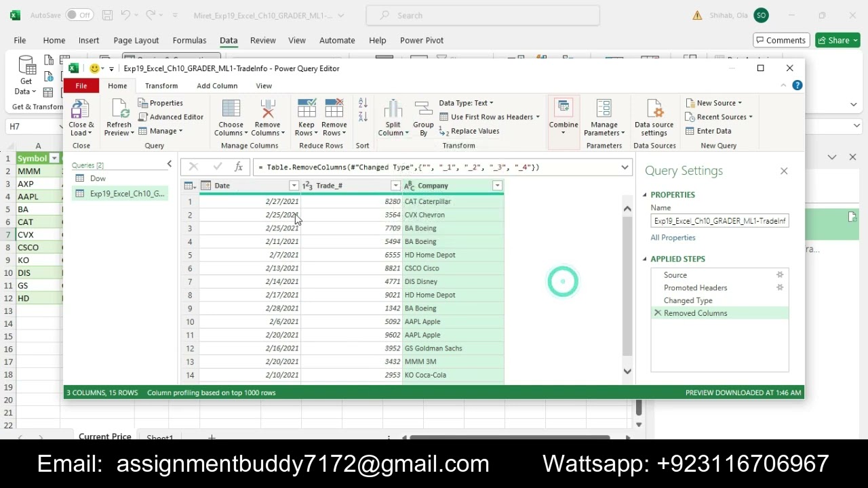Open the Company column filter dropdown

pyautogui.click(x=497, y=186)
